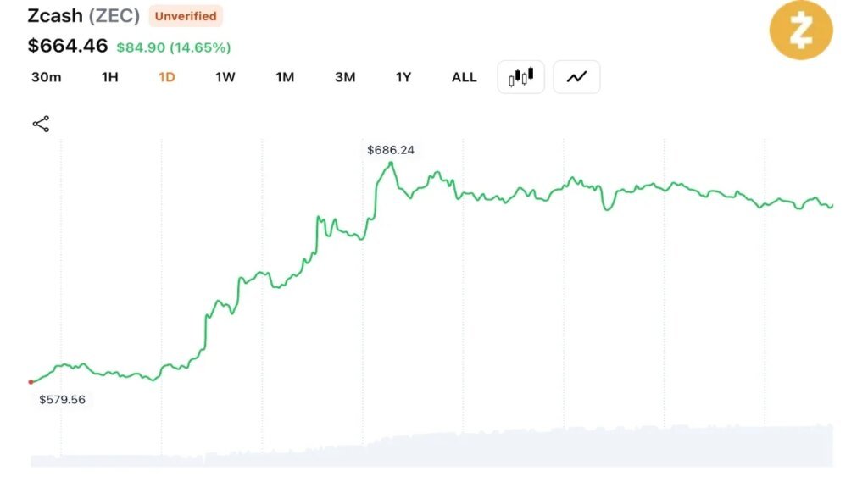Click the $686.24 peak price marker
Viewport: 868px width, 488px height.
tap(390, 150)
